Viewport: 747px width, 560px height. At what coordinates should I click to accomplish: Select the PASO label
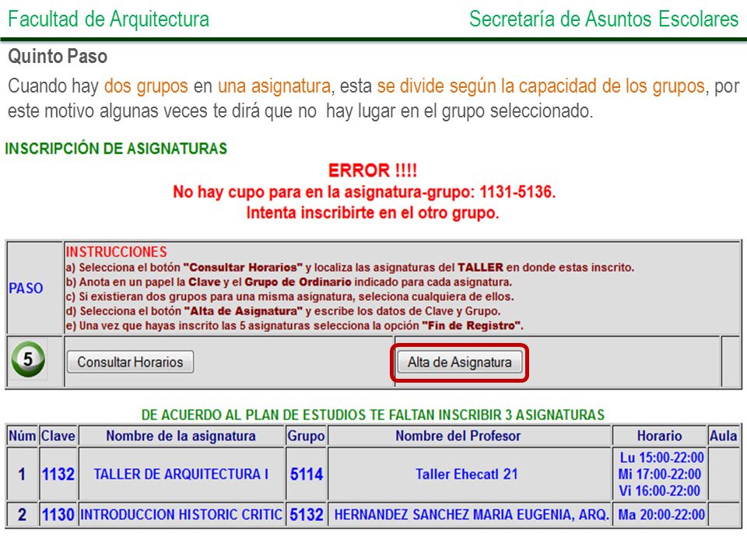coord(26,288)
